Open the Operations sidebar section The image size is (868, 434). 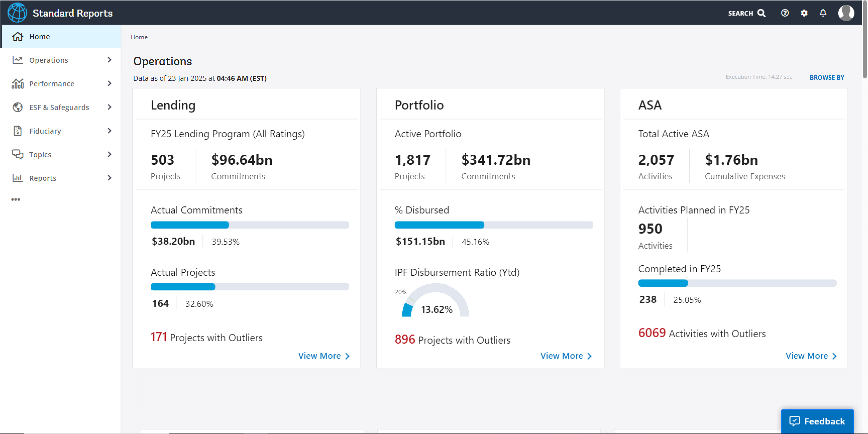pos(49,60)
